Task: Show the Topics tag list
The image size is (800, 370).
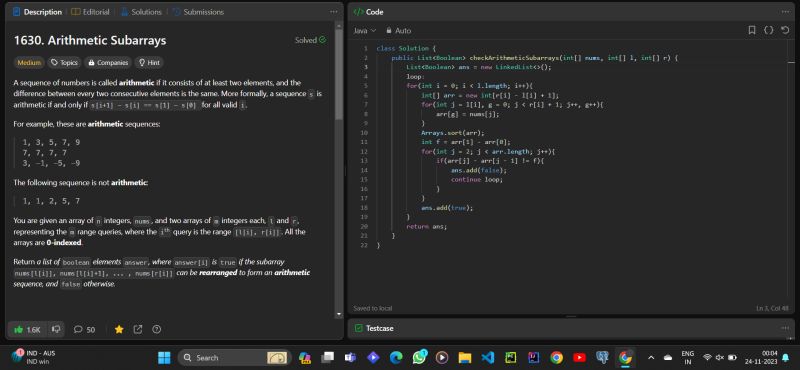Action: (x=64, y=63)
